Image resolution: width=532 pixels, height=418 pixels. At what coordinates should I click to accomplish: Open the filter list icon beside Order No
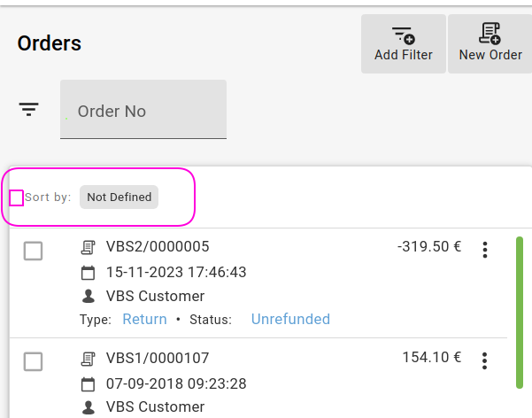pyautogui.click(x=29, y=110)
